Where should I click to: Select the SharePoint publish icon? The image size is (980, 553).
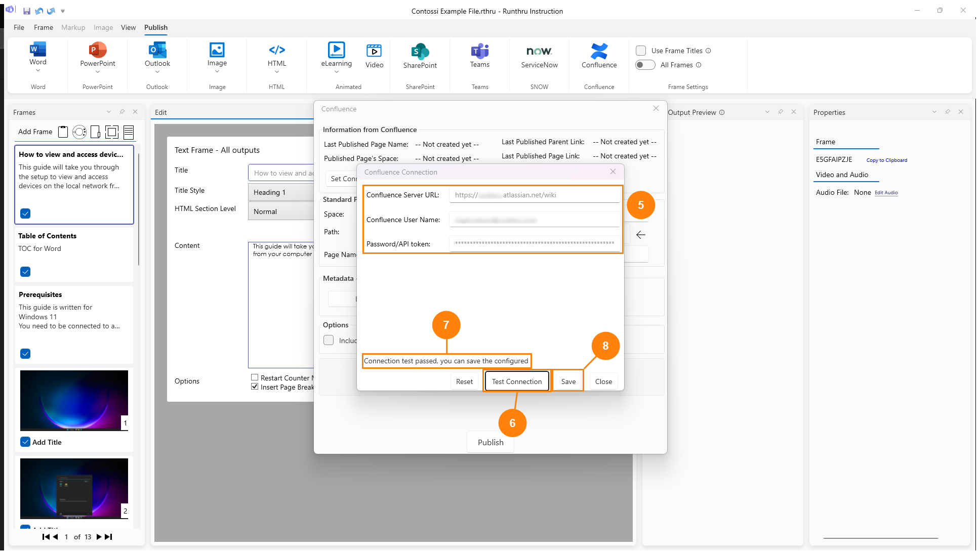click(x=420, y=51)
